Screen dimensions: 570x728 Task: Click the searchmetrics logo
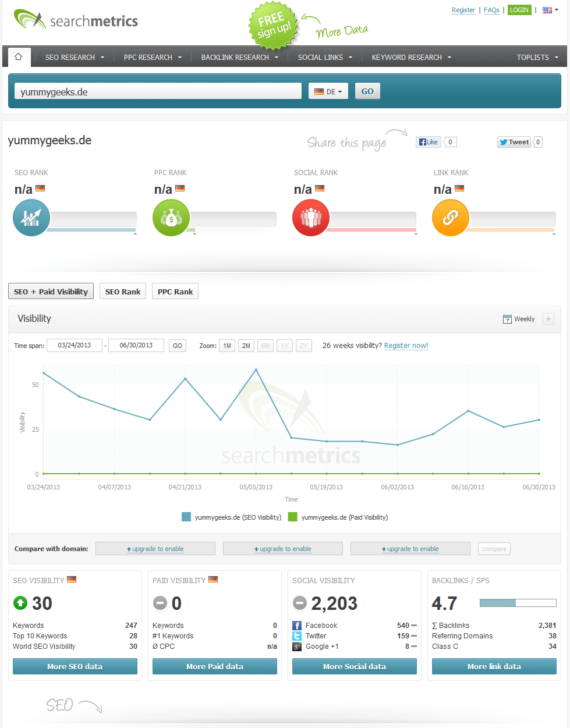click(x=76, y=20)
